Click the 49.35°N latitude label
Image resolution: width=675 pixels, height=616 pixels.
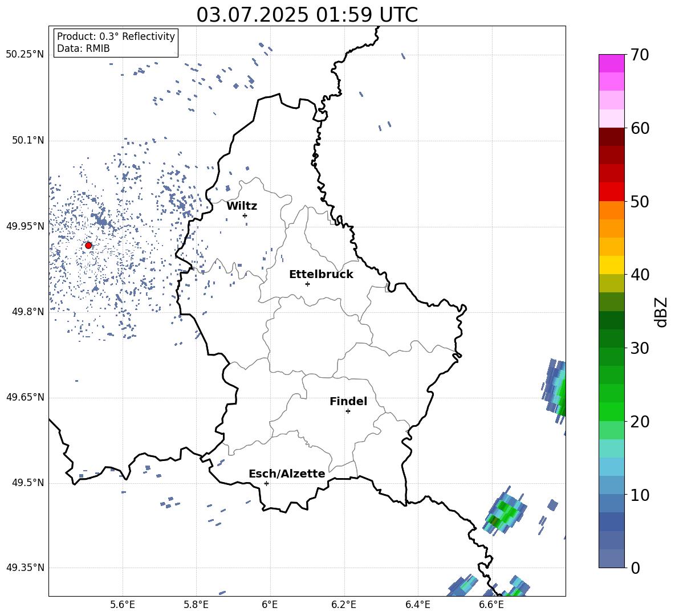[25, 568]
